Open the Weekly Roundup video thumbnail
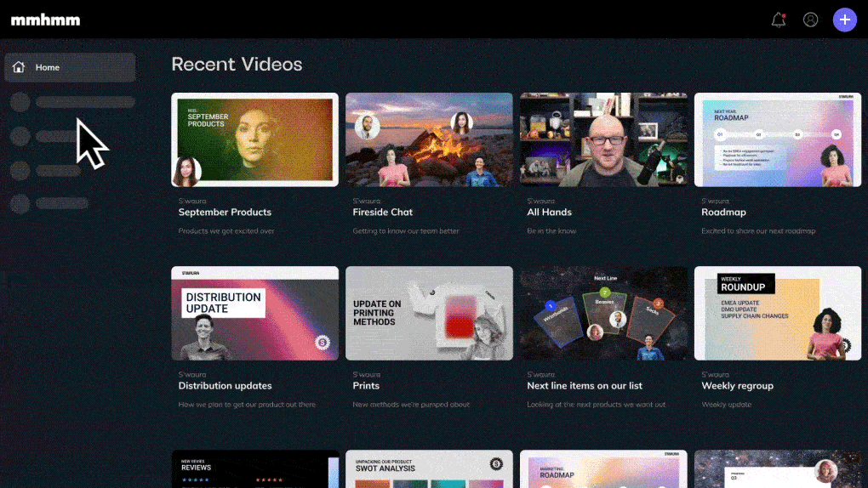 pyautogui.click(x=778, y=313)
